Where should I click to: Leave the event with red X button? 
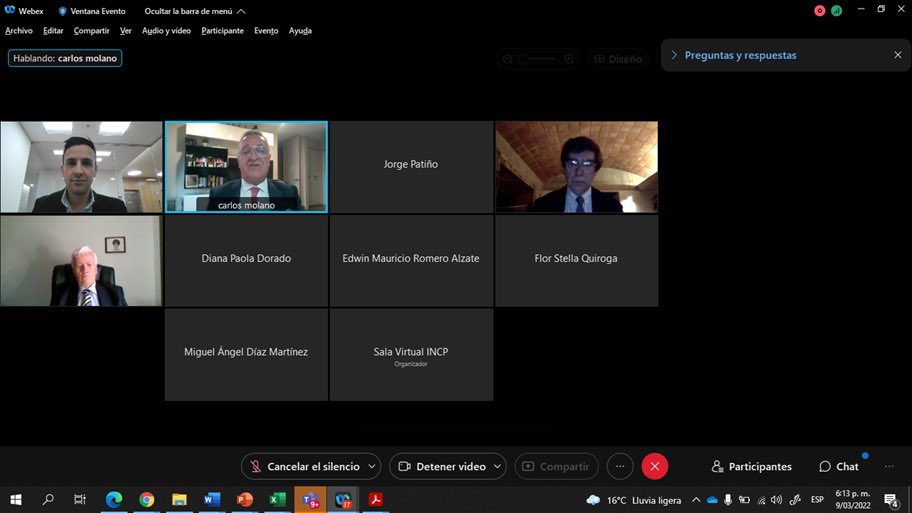pyautogui.click(x=654, y=466)
